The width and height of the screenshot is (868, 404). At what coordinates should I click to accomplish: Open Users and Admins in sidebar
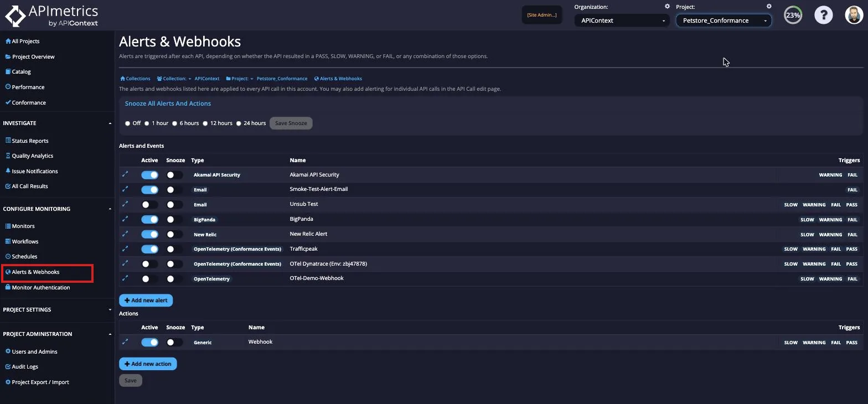[x=31, y=351]
